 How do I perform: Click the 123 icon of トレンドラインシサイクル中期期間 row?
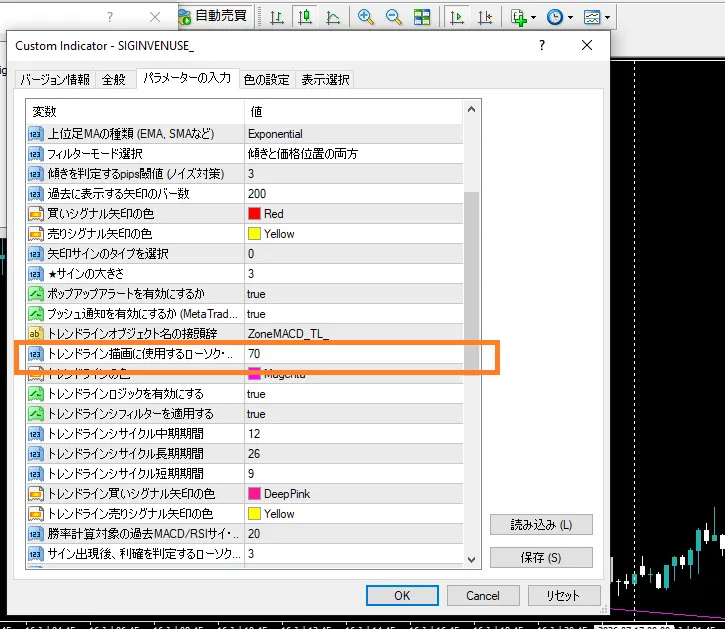(x=36, y=434)
